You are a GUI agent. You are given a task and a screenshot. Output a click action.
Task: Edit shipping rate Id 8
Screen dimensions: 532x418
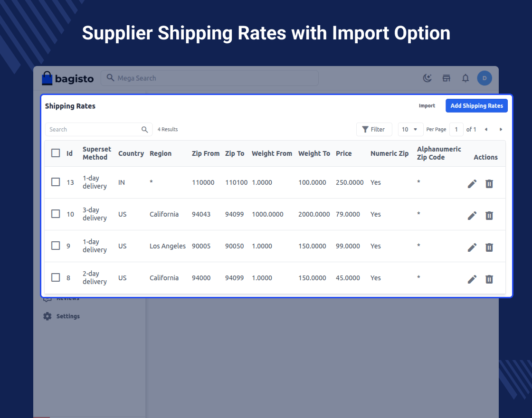click(472, 280)
